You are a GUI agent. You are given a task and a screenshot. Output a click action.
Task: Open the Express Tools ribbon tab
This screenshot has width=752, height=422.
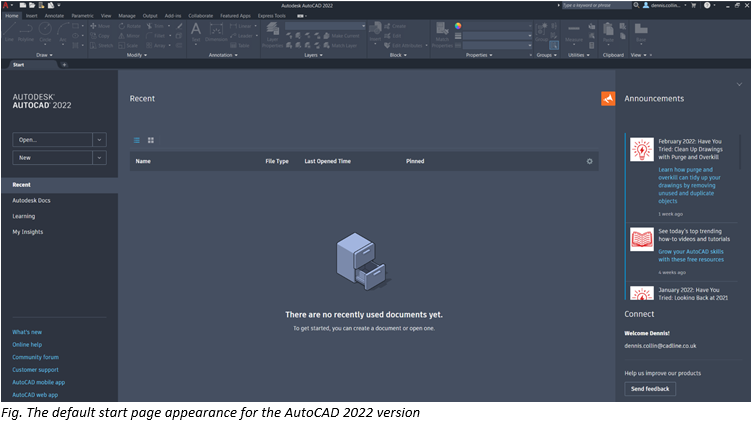pyautogui.click(x=271, y=16)
